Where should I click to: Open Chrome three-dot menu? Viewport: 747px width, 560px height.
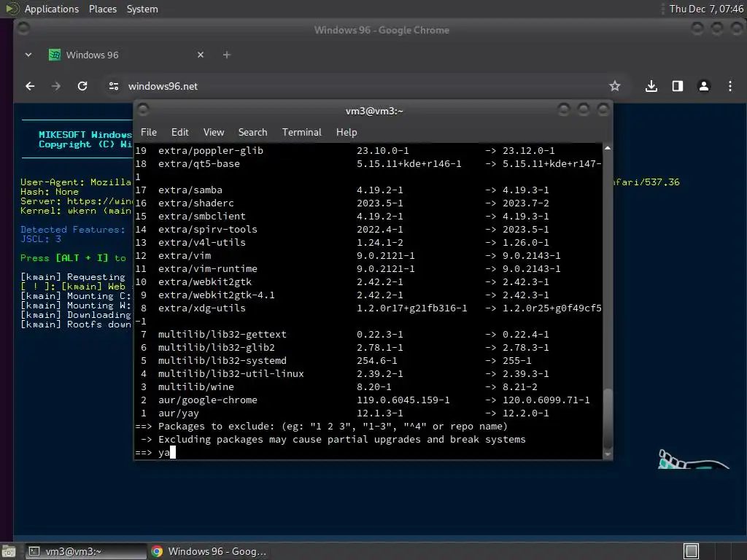[x=729, y=86]
